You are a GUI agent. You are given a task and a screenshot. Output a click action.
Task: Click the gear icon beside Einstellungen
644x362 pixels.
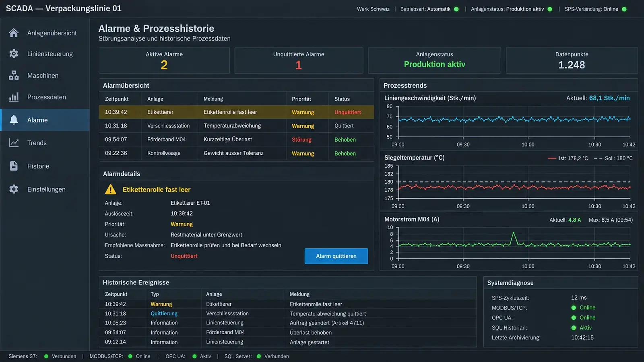[14, 189]
